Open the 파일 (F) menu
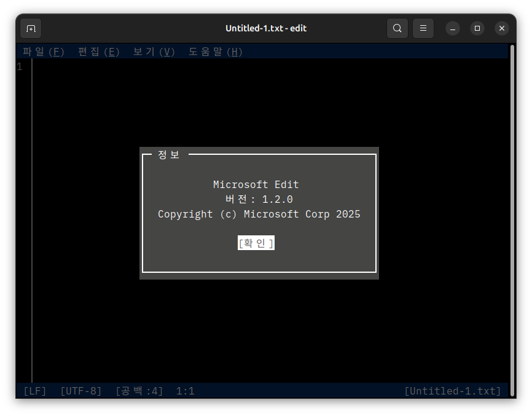Screen dimensions: 532x416 point(44,52)
